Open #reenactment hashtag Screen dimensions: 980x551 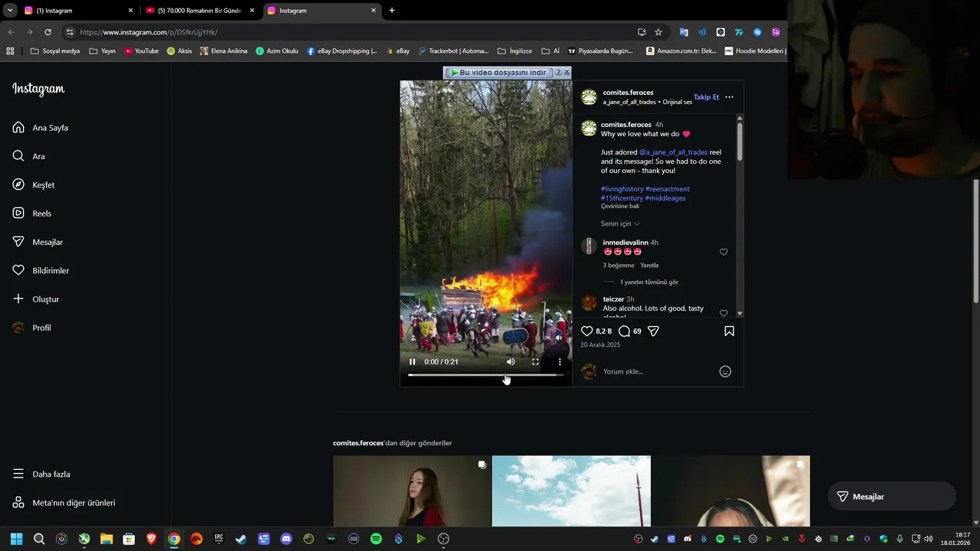pyautogui.click(x=668, y=189)
